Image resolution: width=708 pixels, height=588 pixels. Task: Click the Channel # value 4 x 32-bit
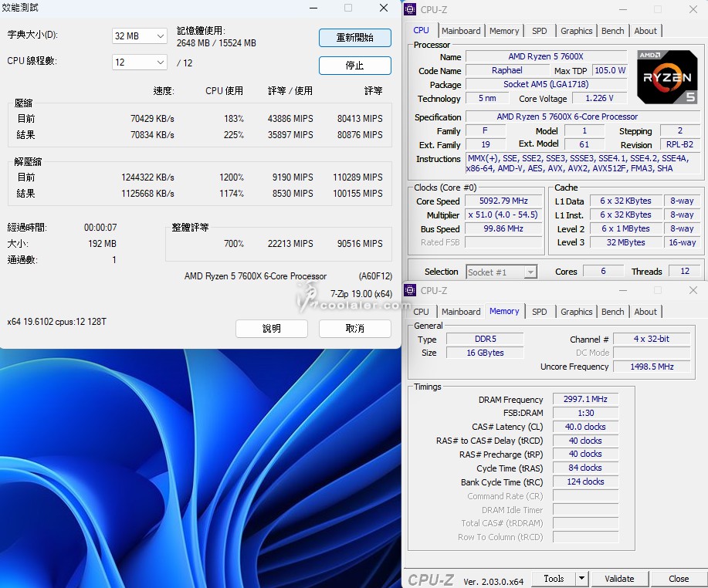tap(652, 339)
